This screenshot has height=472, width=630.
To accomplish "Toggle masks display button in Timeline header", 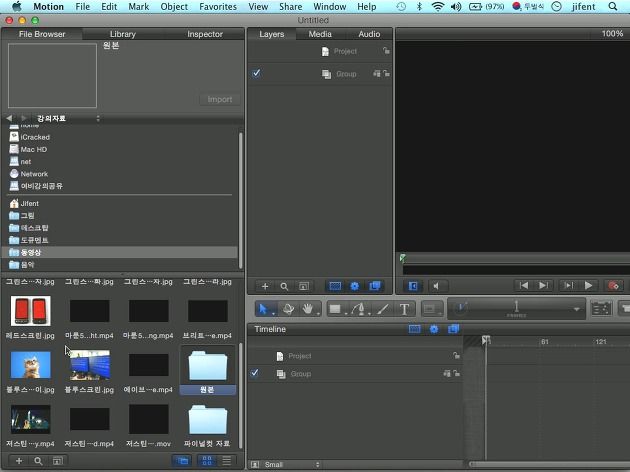I will 414,329.
